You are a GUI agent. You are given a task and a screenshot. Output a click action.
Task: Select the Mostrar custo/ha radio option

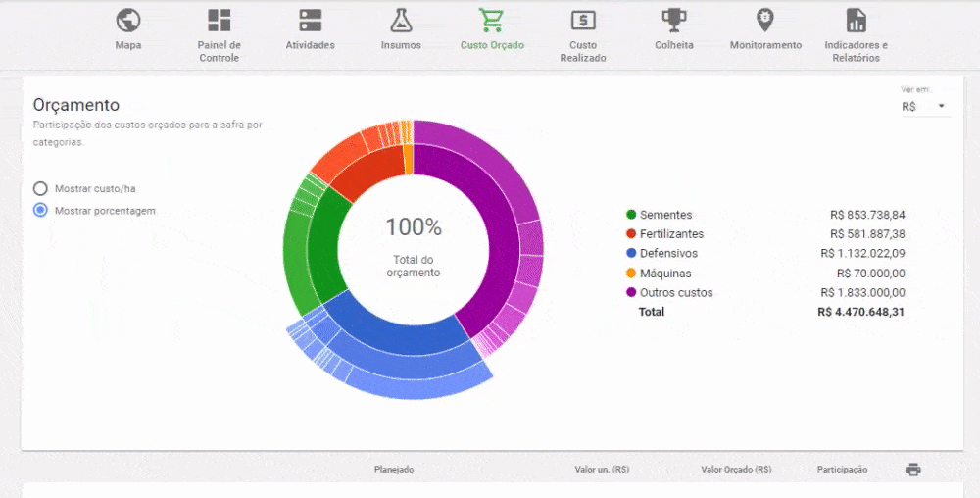(x=40, y=188)
